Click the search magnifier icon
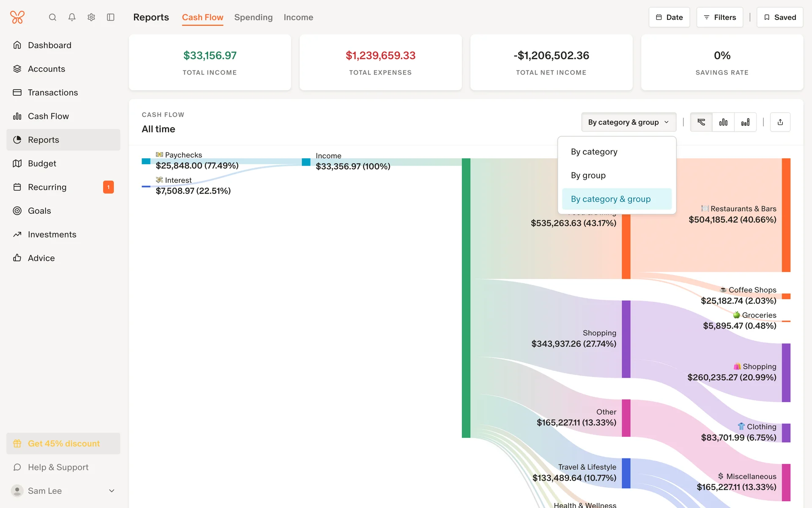Screen dimensions: 812x508 coord(52,17)
